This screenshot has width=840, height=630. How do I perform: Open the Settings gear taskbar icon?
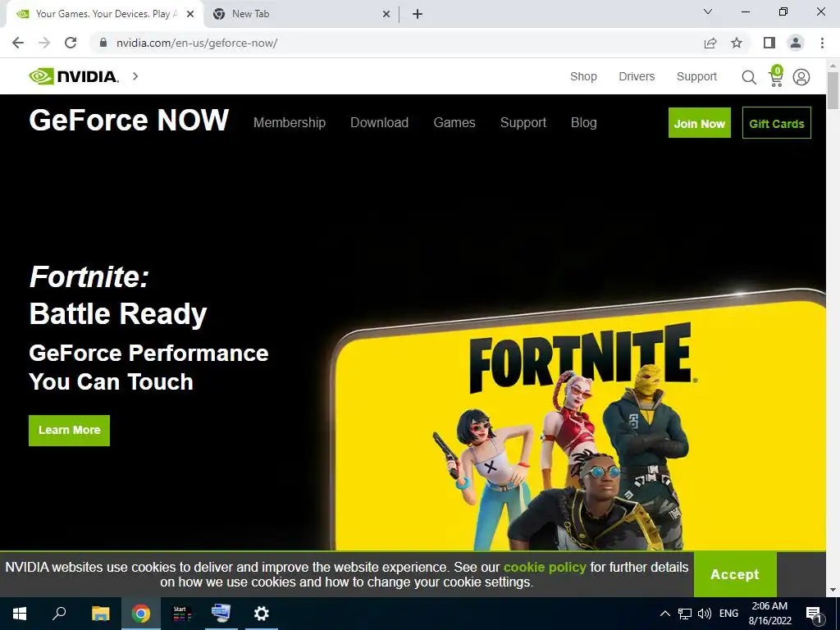tap(262, 614)
